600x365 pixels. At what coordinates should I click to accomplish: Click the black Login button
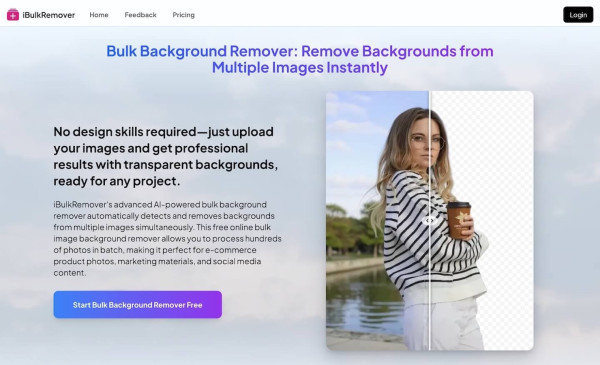tap(578, 15)
